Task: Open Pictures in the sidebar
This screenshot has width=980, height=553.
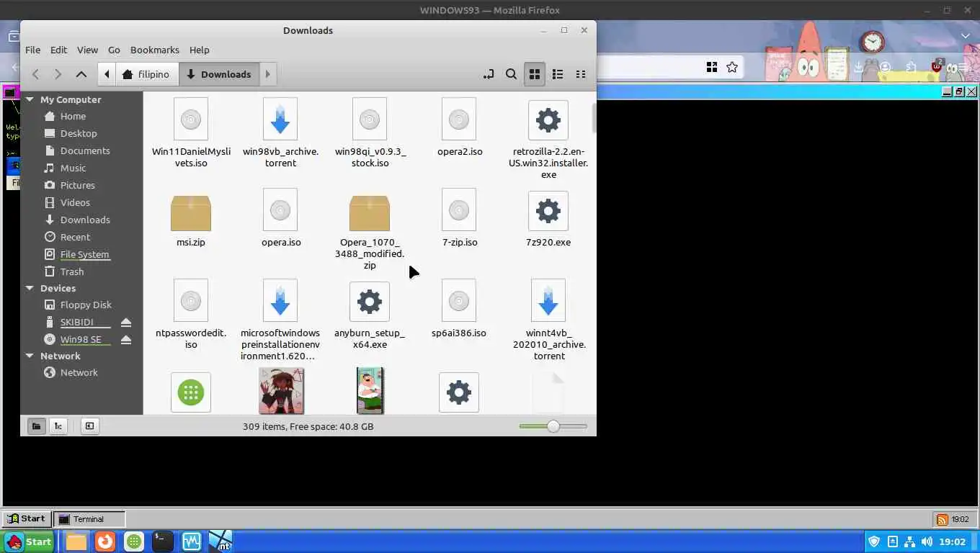Action: [77, 185]
